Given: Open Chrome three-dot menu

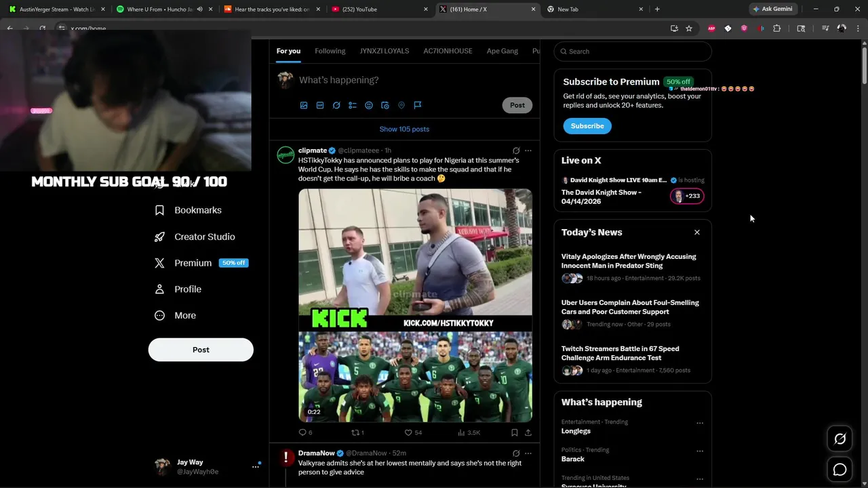Looking at the screenshot, I should [x=858, y=28].
